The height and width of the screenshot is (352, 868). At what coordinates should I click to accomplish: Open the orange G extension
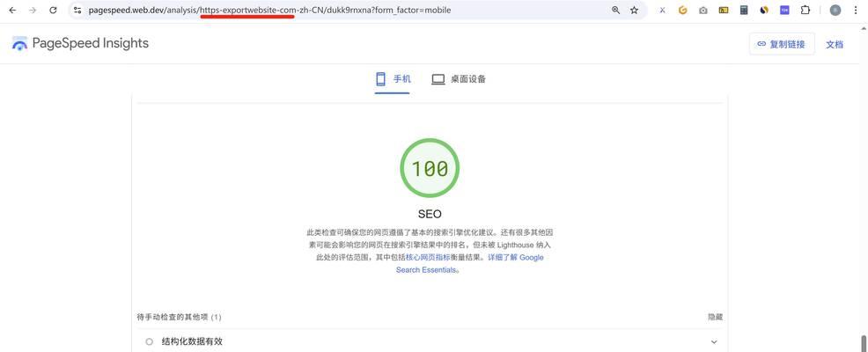682,10
